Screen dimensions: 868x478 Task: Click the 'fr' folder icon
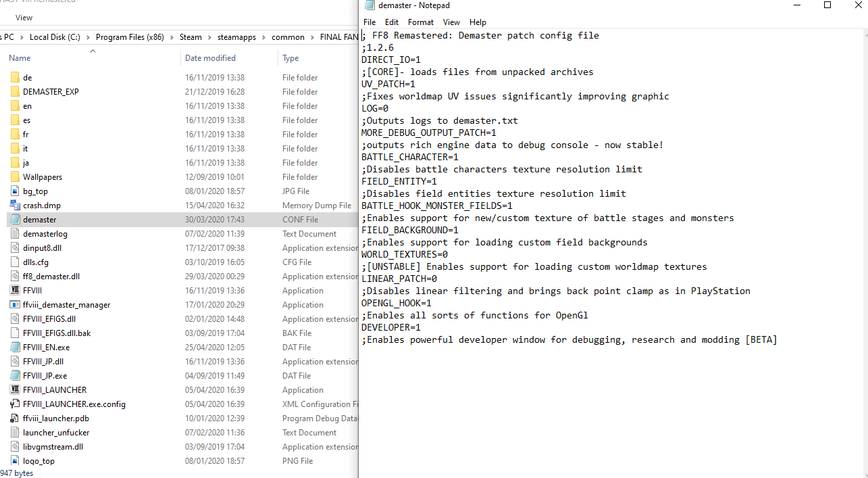pyautogui.click(x=15, y=134)
